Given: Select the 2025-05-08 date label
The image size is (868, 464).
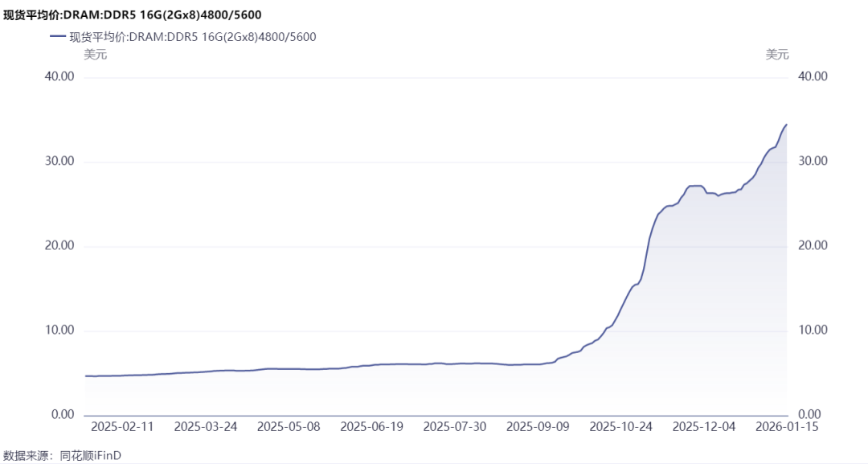Looking at the screenshot, I should pos(289,427).
